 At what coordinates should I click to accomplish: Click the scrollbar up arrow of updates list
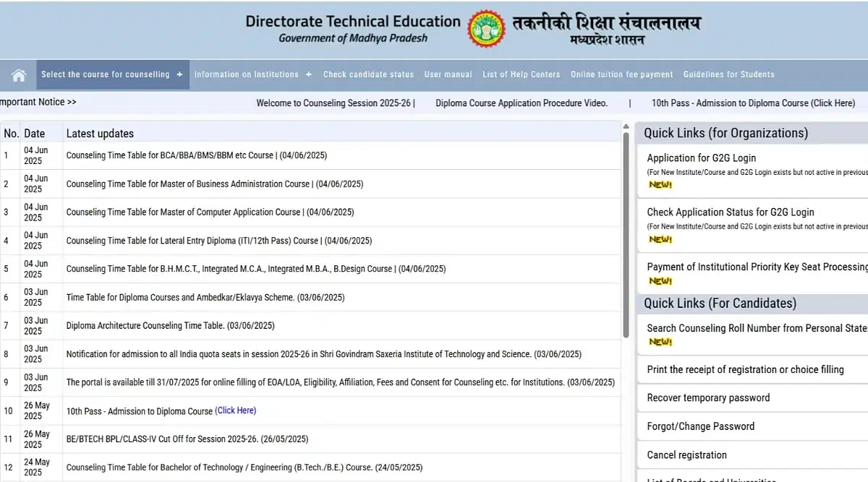click(x=626, y=127)
